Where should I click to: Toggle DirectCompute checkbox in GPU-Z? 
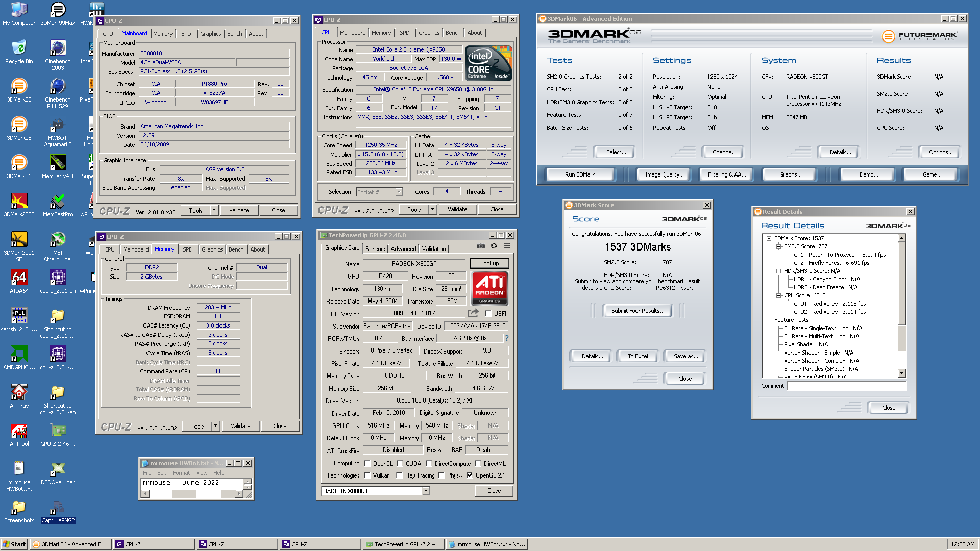click(x=429, y=464)
